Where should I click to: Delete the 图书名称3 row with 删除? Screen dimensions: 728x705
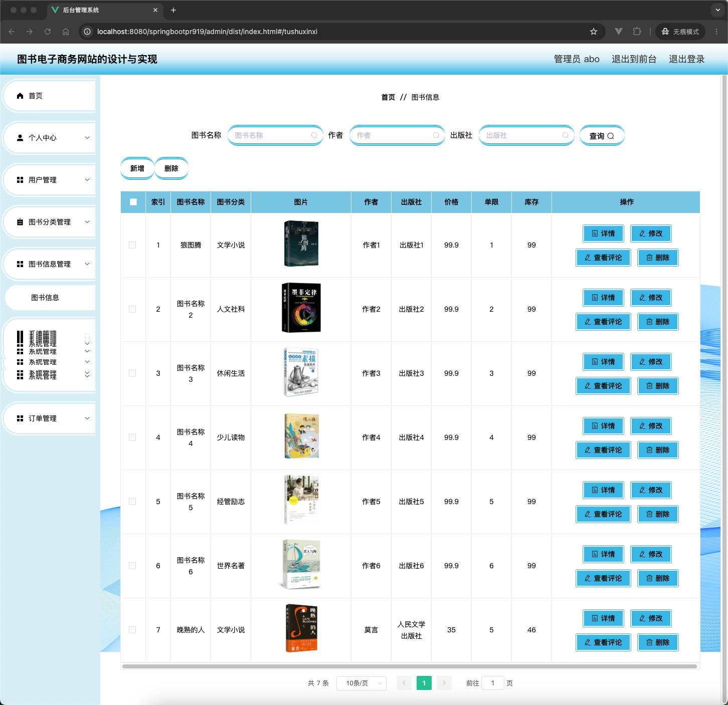coord(658,386)
